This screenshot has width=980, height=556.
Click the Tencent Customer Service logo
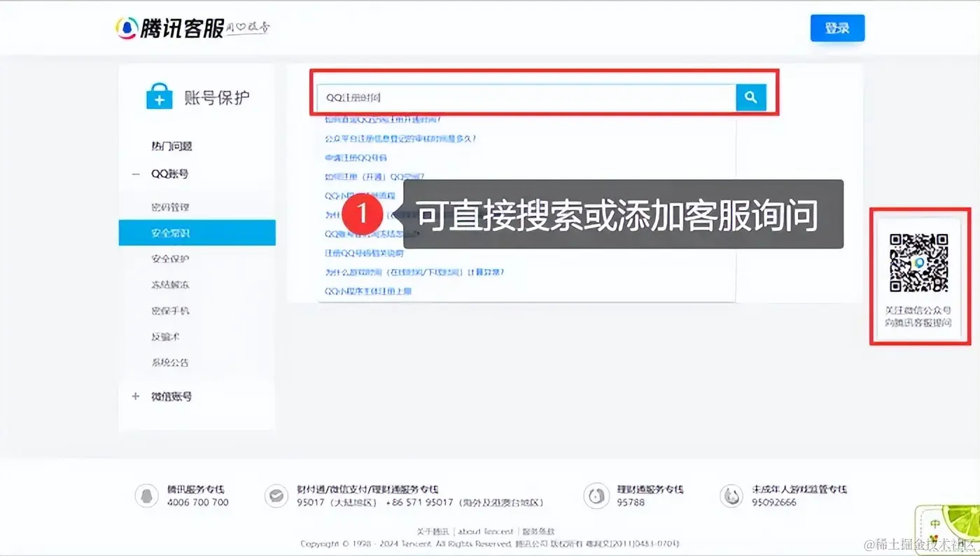click(192, 28)
